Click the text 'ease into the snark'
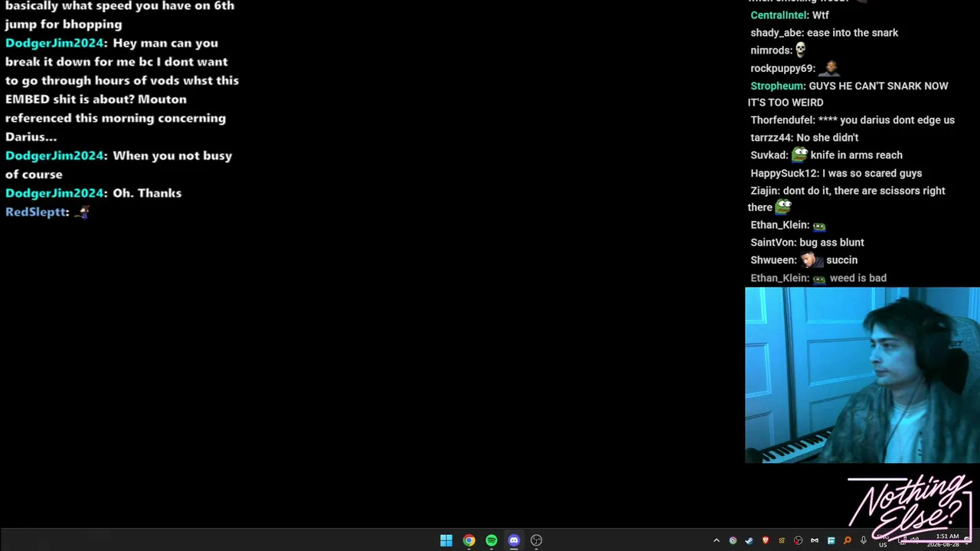The width and height of the screenshot is (980, 551). pyautogui.click(x=852, y=33)
